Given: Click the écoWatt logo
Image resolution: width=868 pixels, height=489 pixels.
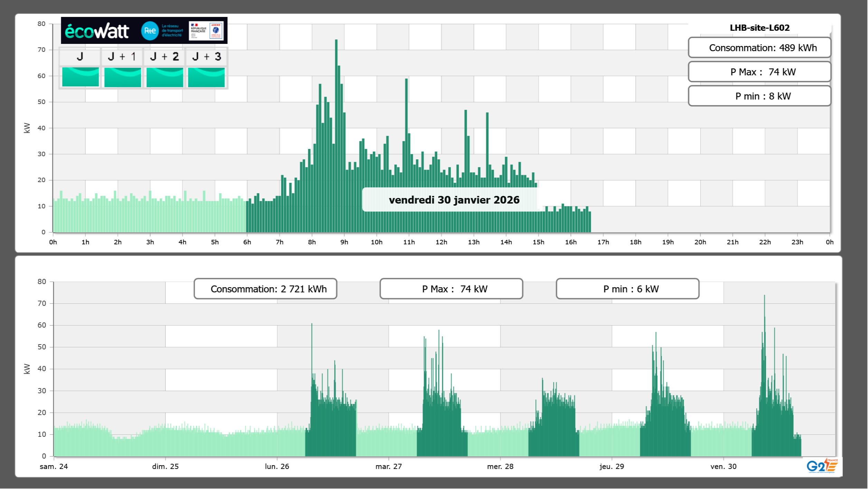Looking at the screenshot, I should click(97, 31).
